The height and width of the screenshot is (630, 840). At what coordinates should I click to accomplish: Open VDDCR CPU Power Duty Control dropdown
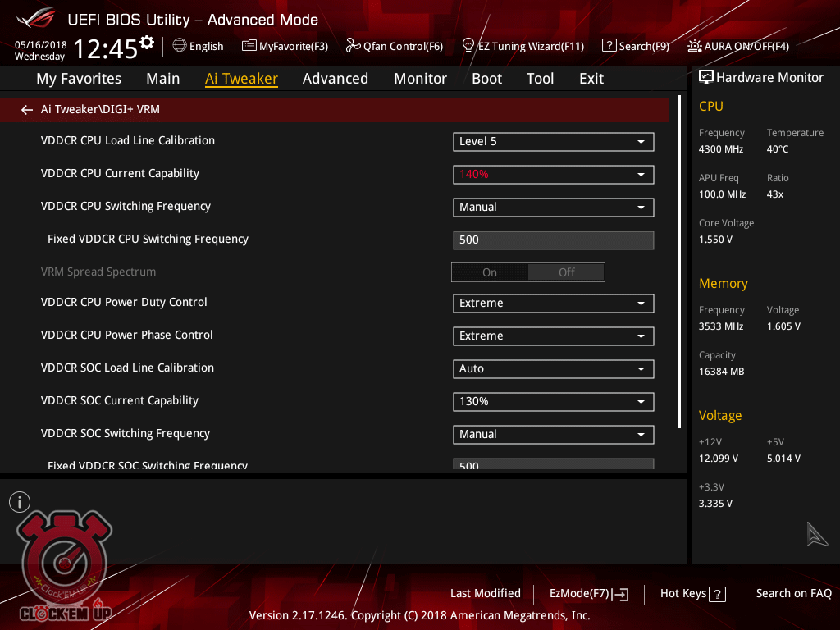click(553, 304)
